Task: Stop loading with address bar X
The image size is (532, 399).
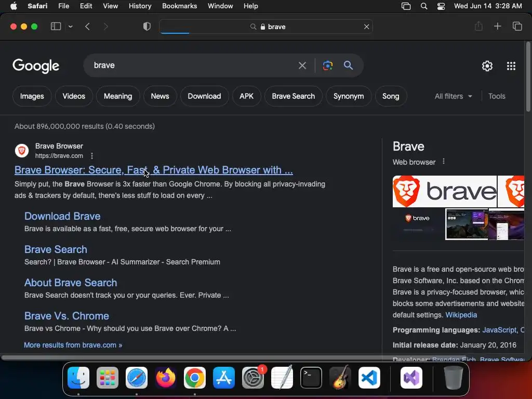Action: click(x=366, y=27)
